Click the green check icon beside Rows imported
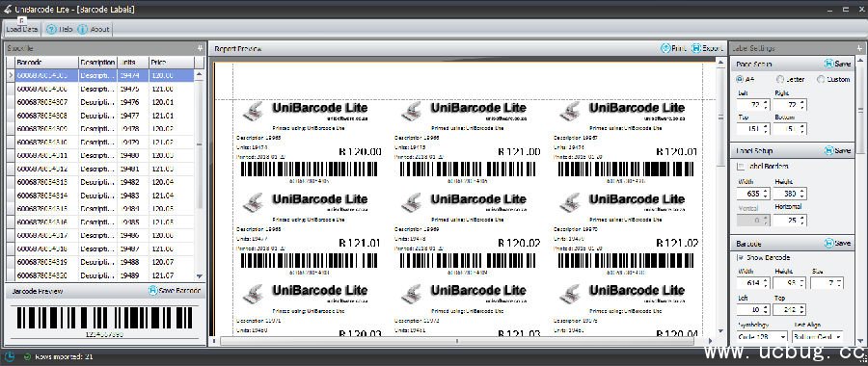The height and width of the screenshot is (366, 868). pyautogui.click(x=27, y=356)
